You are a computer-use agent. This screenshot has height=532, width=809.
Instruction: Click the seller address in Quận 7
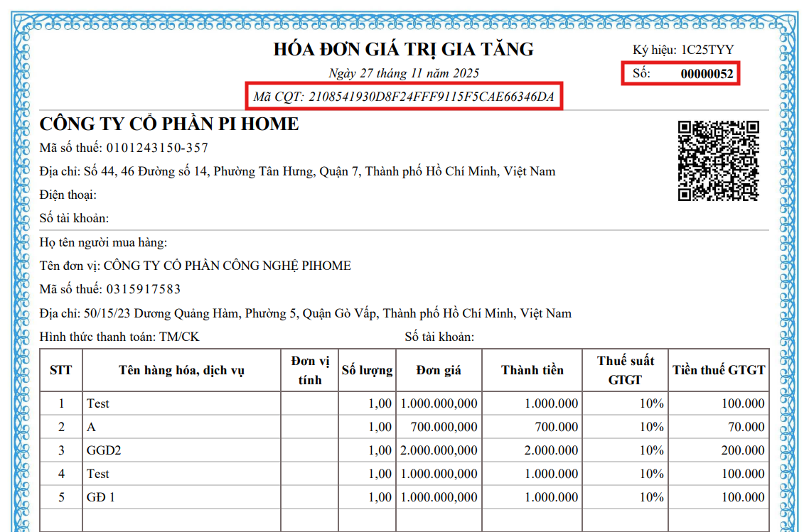(x=297, y=171)
